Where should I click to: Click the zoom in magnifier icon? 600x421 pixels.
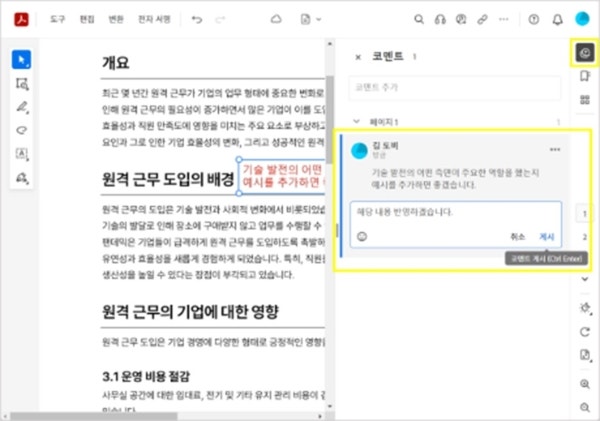click(x=585, y=384)
